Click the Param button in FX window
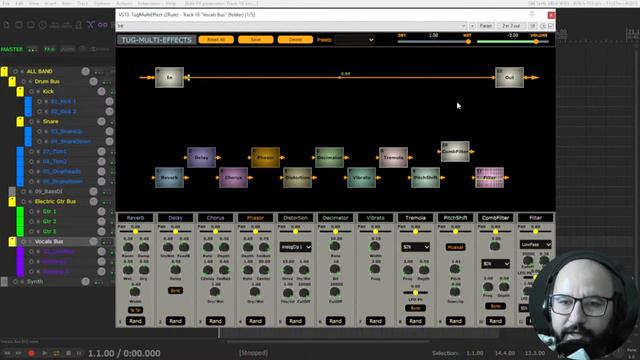The height and width of the screenshot is (360, 640). point(486,26)
